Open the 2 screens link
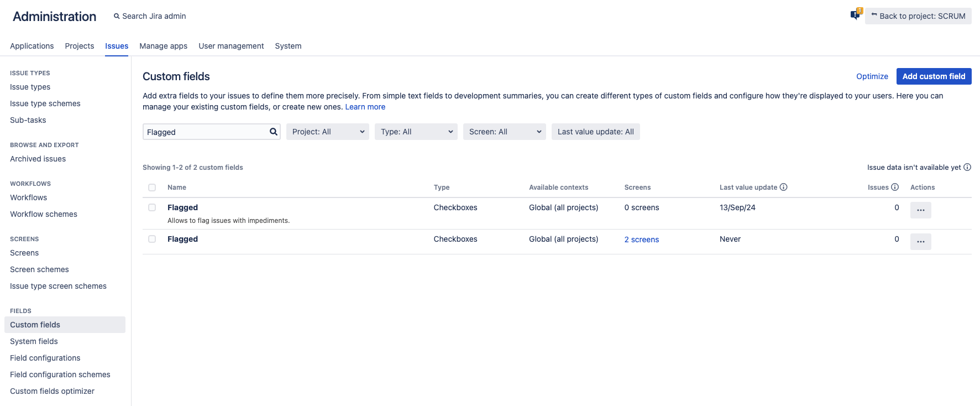The width and height of the screenshot is (980, 406). coord(641,240)
